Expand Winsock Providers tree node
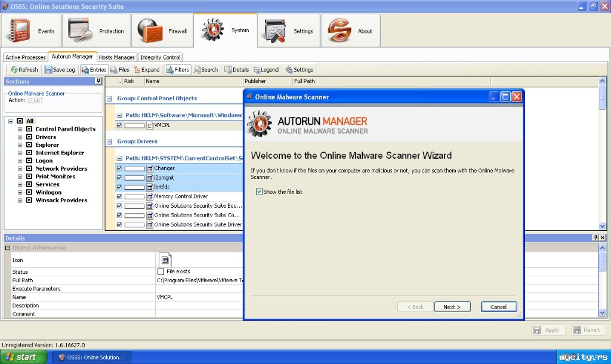Image resolution: width=611 pixels, height=364 pixels. 20,200
